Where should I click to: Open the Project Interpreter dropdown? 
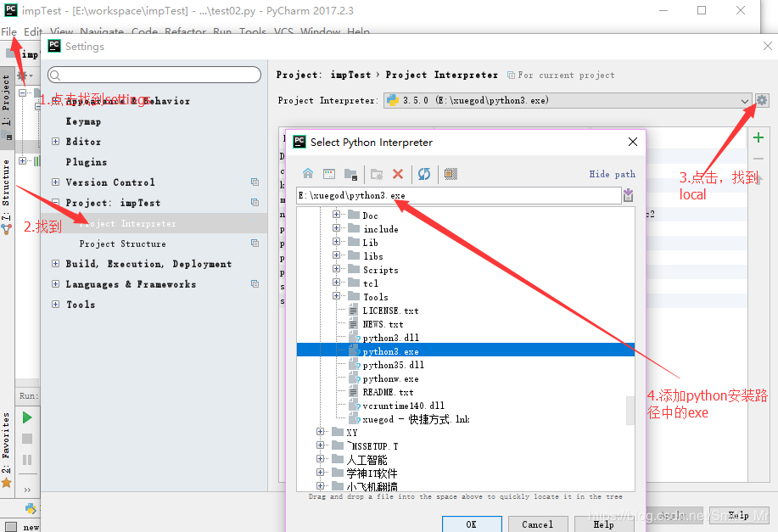568,100
